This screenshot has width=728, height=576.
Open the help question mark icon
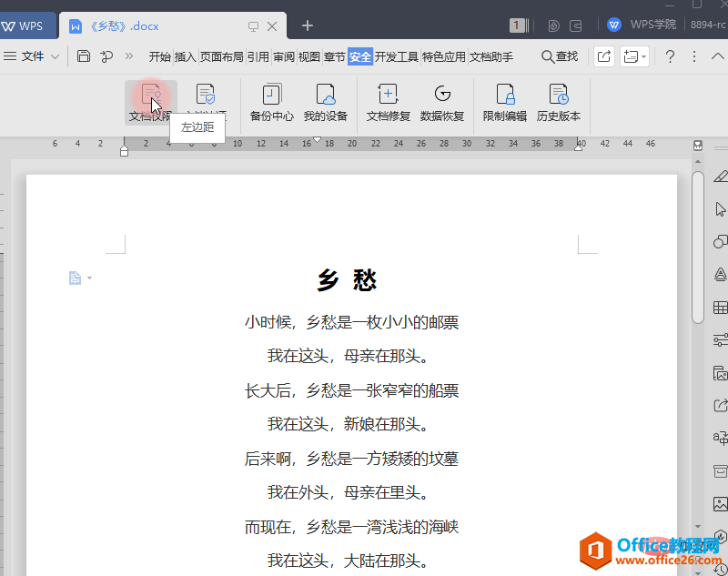pyautogui.click(x=670, y=56)
